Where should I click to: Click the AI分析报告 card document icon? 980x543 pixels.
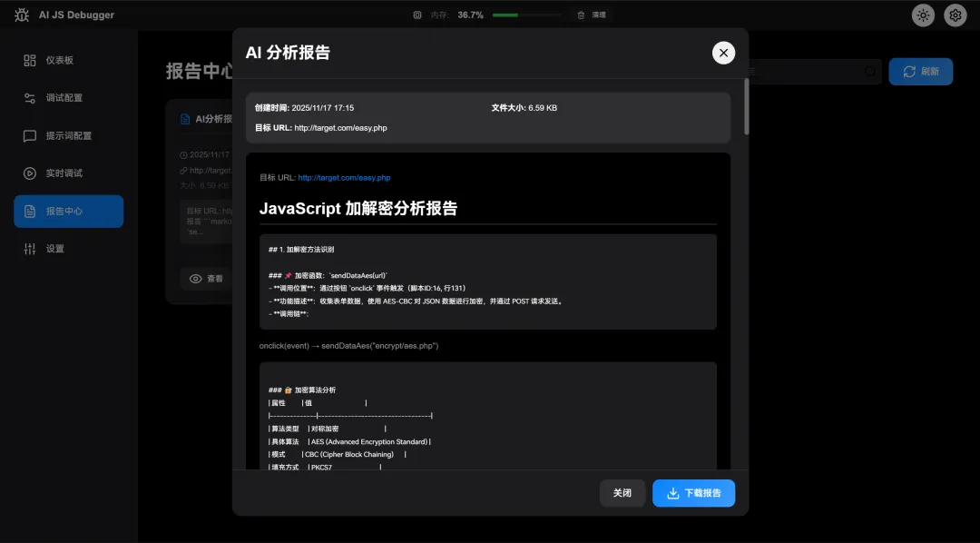point(185,119)
